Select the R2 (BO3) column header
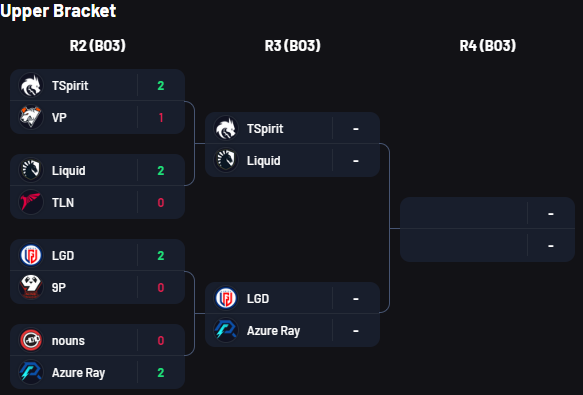 point(98,46)
